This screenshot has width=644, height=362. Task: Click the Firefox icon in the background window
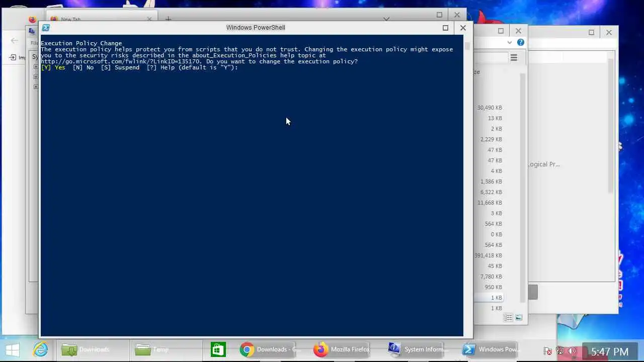pyautogui.click(x=32, y=20)
